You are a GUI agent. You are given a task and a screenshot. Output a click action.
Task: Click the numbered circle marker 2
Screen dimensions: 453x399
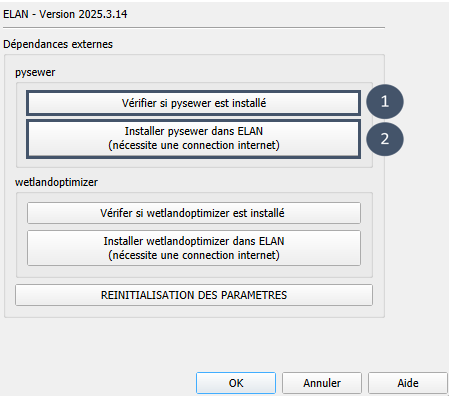(385, 139)
